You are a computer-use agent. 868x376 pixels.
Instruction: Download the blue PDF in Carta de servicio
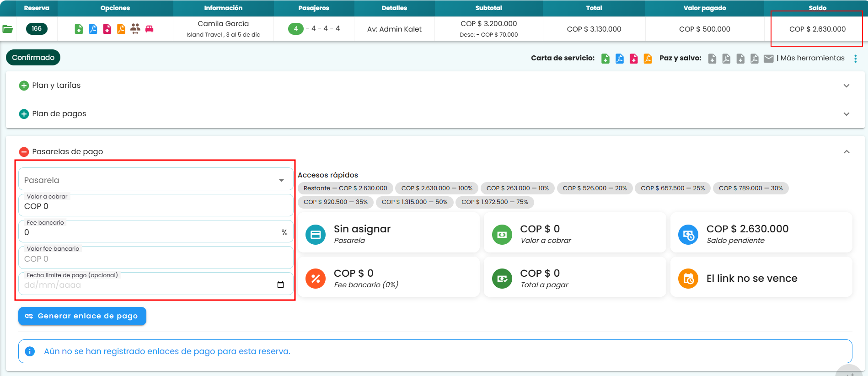click(620, 59)
